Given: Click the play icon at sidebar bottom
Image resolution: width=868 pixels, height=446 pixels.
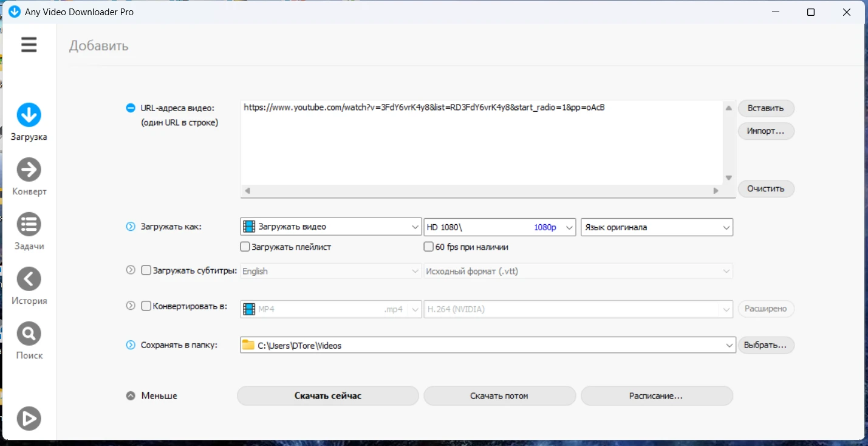Looking at the screenshot, I should pyautogui.click(x=29, y=418).
